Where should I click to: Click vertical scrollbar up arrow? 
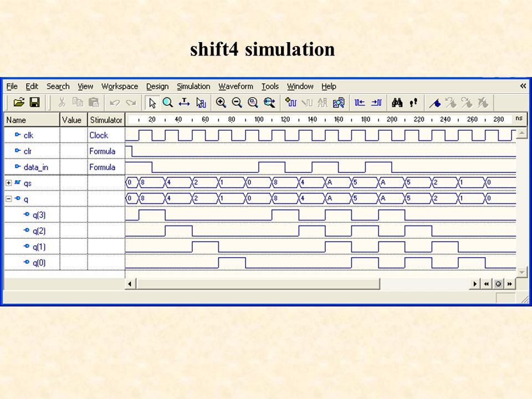tap(521, 133)
